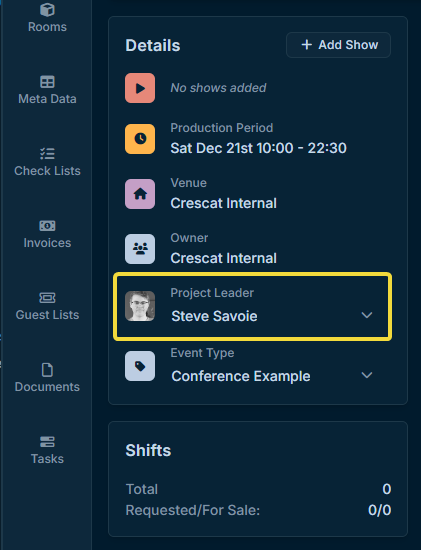Click the Production Period date and time
This screenshot has width=421, height=550.
pyautogui.click(x=259, y=148)
